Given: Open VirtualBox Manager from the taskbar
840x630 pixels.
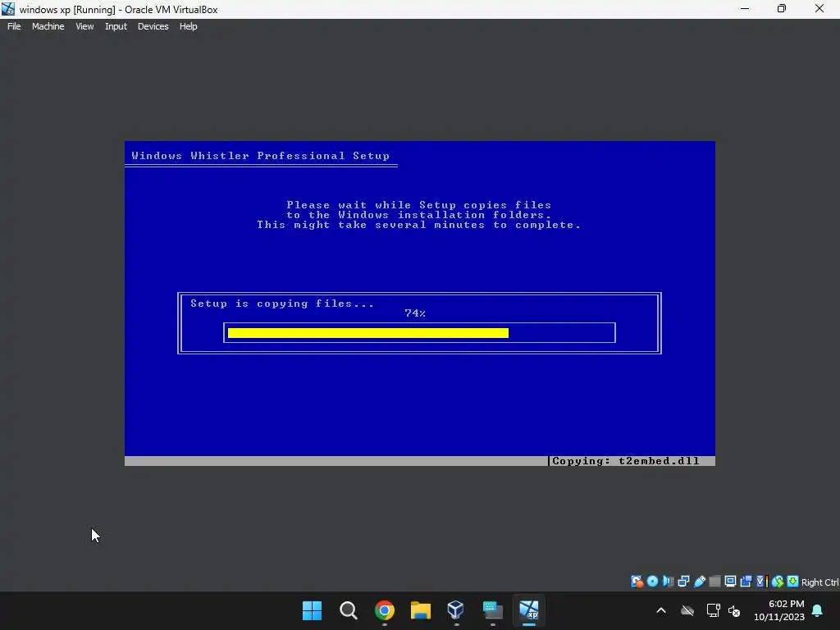Looking at the screenshot, I should coord(456,610).
